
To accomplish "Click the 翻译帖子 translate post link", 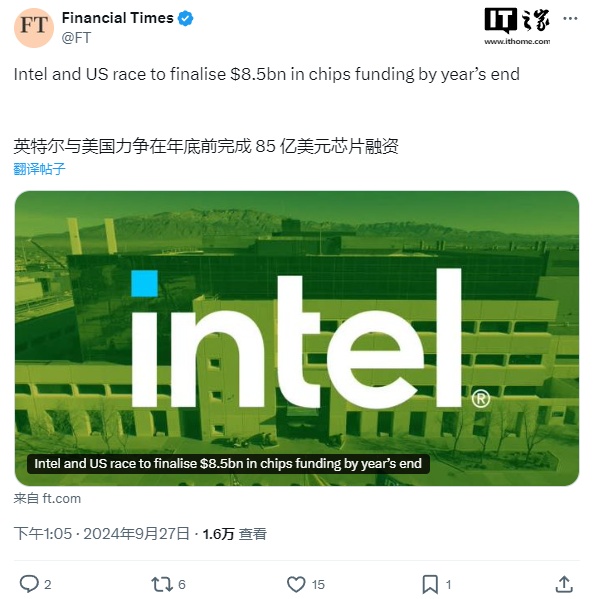I will click(x=39, y=168).
